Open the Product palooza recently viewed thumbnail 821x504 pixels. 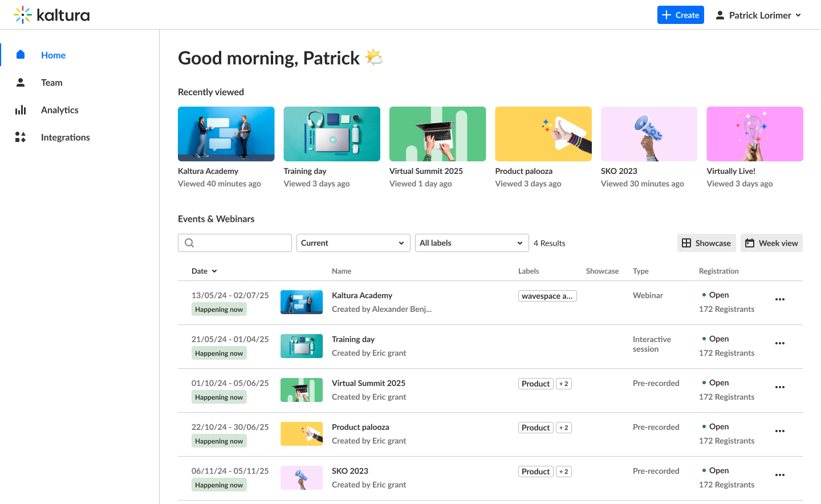(x=543, y=134)
